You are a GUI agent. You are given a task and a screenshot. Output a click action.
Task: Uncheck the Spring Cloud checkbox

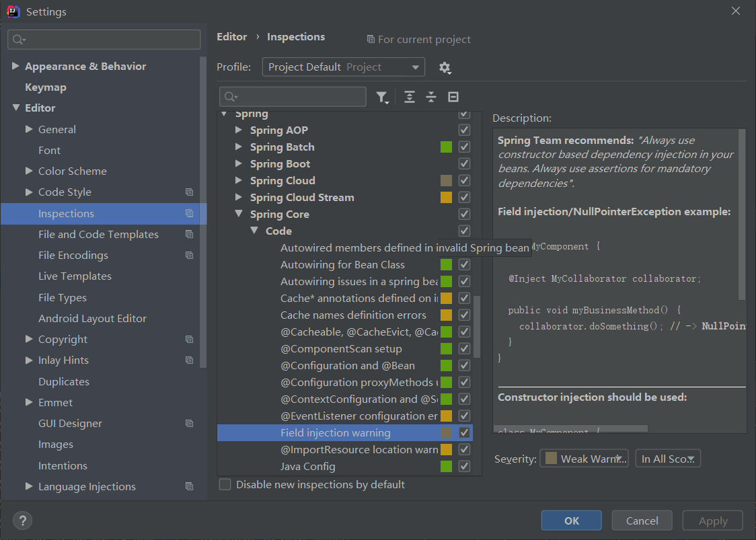[x=464, y=181]
